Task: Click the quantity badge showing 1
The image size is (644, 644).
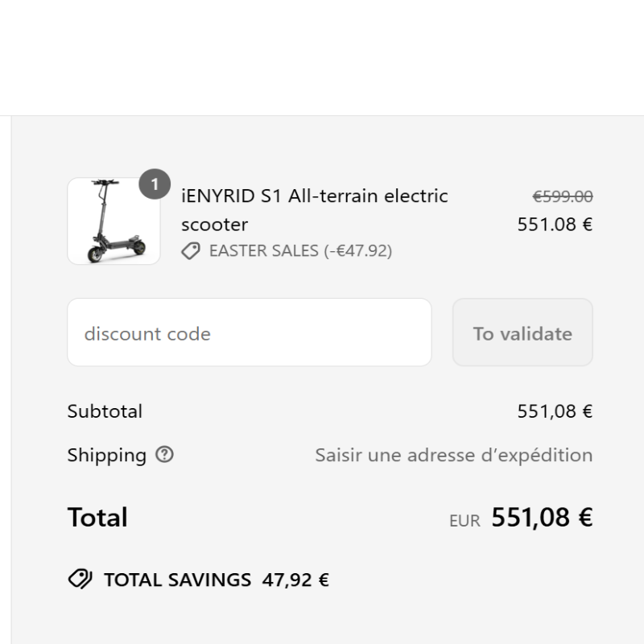Action: [155, 184]
